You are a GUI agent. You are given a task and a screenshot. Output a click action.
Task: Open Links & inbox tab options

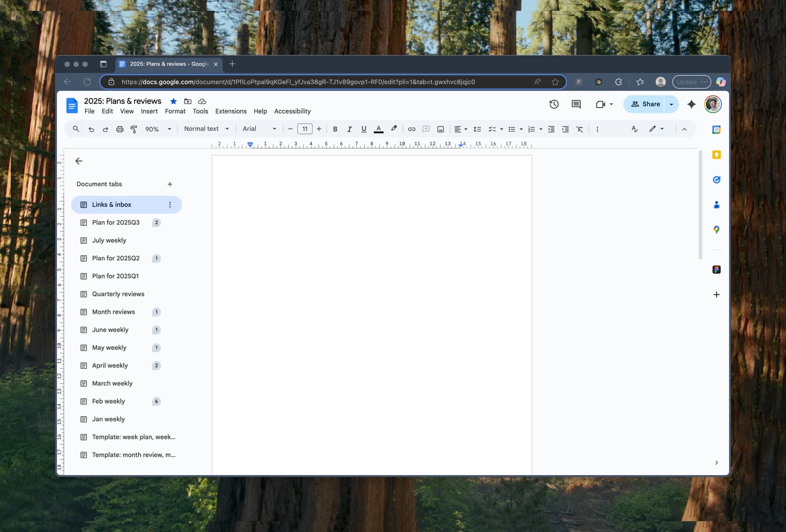click(x=170, y=205)
